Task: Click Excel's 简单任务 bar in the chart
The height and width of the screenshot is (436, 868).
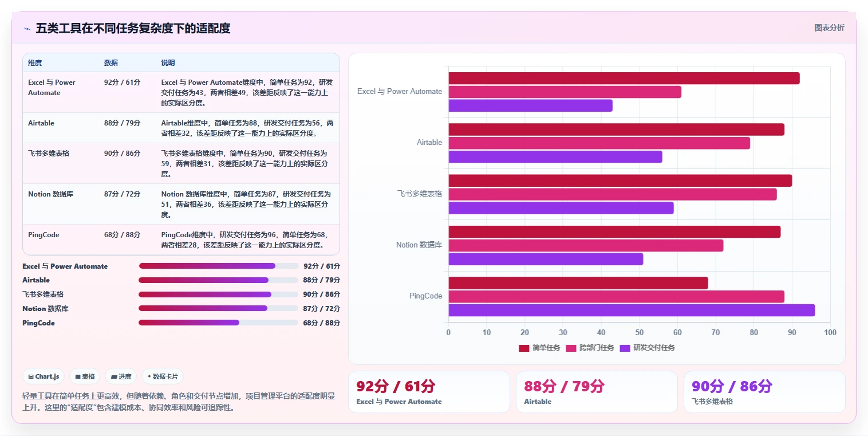Action: (624, 78)
